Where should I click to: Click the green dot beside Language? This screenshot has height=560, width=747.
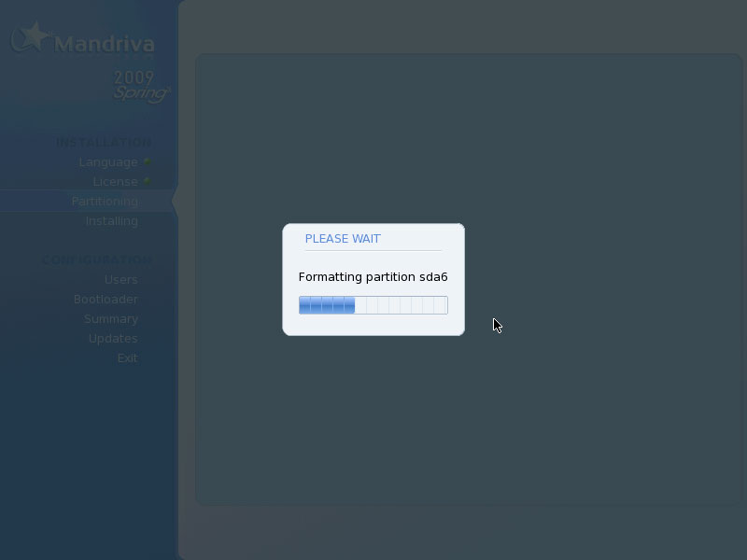pyautogui.click(x=148, y=161)
